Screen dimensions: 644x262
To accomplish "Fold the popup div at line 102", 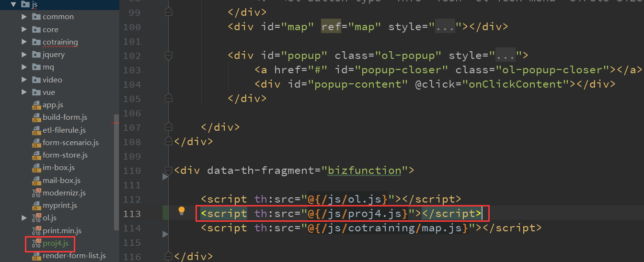I will point(168,56).
